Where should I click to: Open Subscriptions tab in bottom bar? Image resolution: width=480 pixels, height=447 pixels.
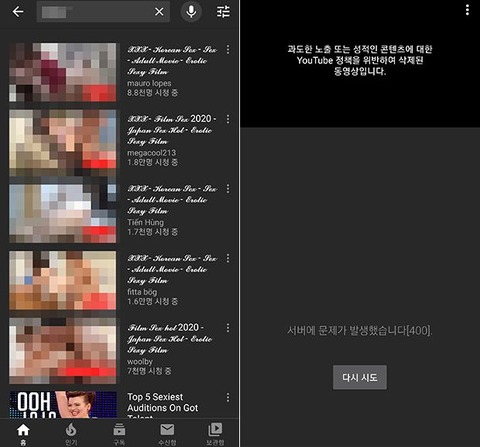click(x=119, y=434)
